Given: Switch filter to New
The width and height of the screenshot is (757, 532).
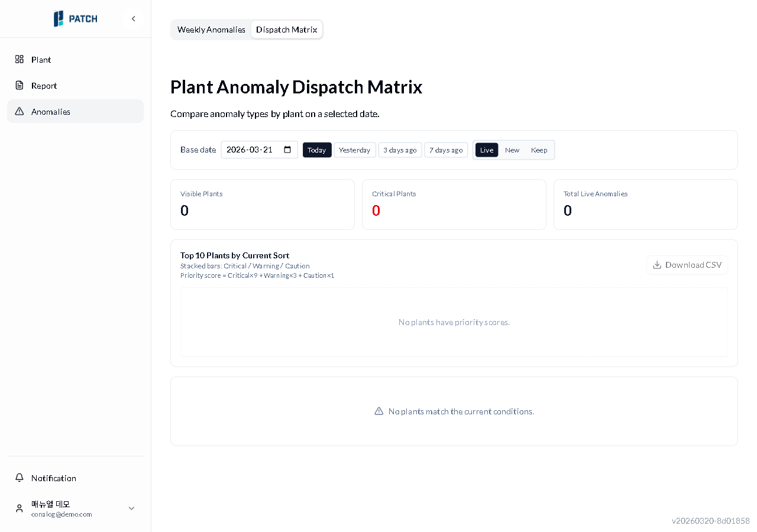Looking at the screenshot, I should pos(512,150).
